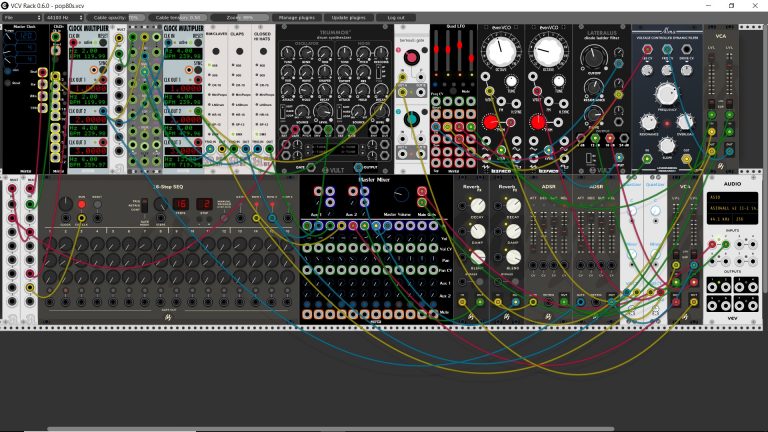Click the teal knob on bernoulli gate

(x=411, y=119)
